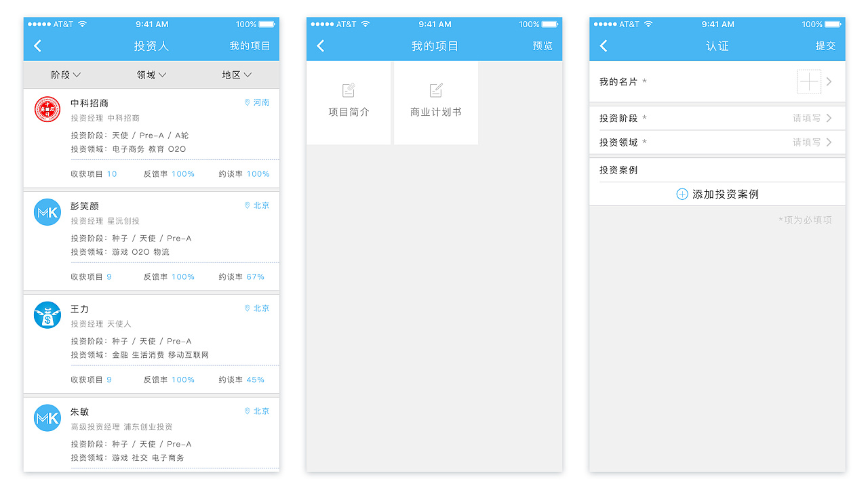The height and width of the screenshot is (488, 868).
Task: Tap 约谈率 45% on 王力 card
Action: tap(241, 380)
